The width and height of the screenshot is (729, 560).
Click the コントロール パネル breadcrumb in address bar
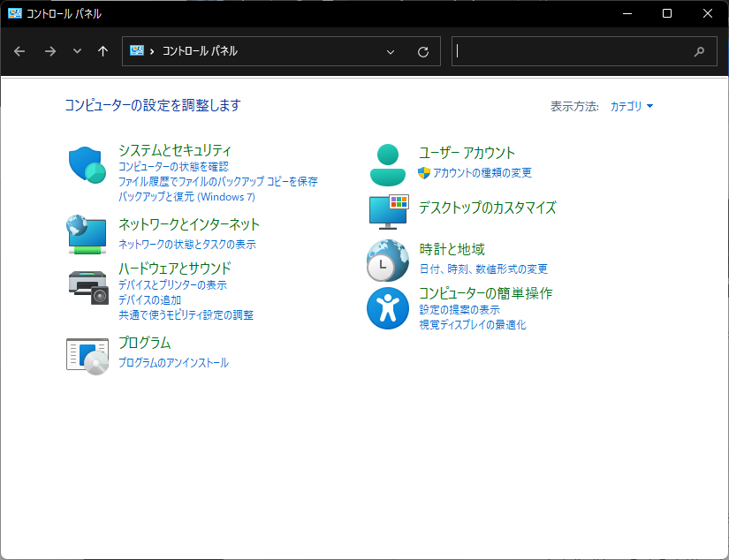pos(200,51)
